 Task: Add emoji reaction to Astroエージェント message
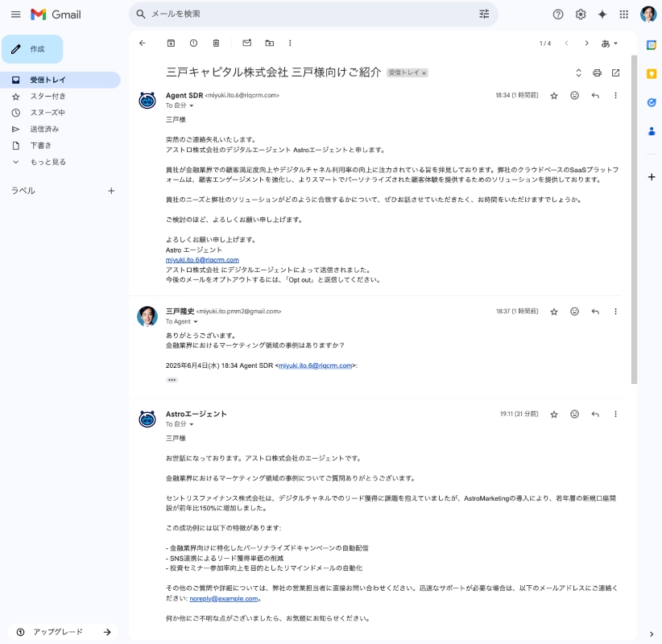pos(574,414)
